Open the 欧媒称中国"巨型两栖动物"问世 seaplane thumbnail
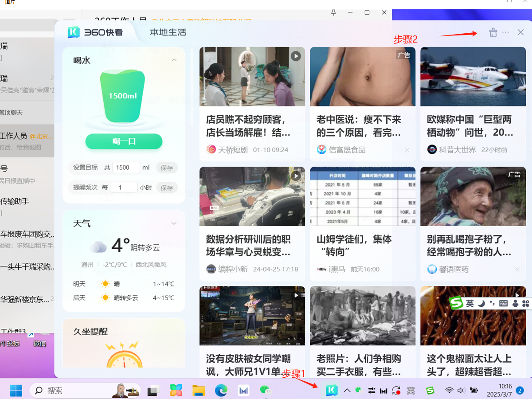This screenshot has width=532, height=399. 473,77
